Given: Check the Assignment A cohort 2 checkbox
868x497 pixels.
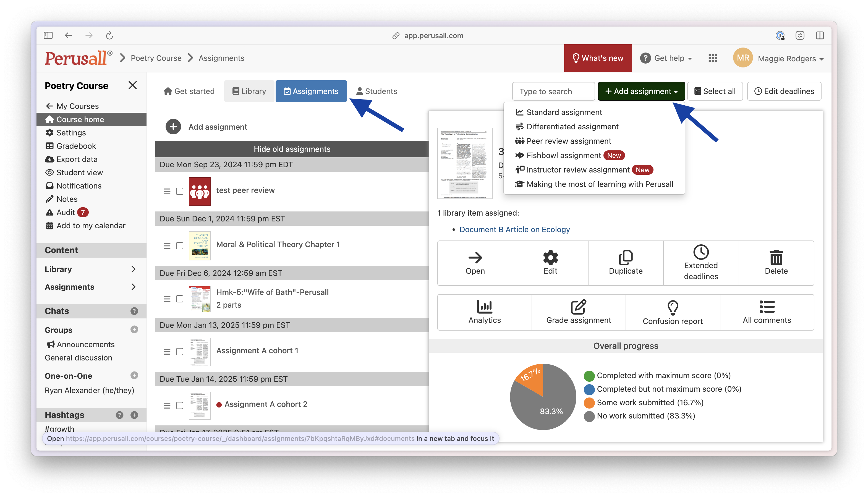Looking at the screenshot, I should coord(179,405).
